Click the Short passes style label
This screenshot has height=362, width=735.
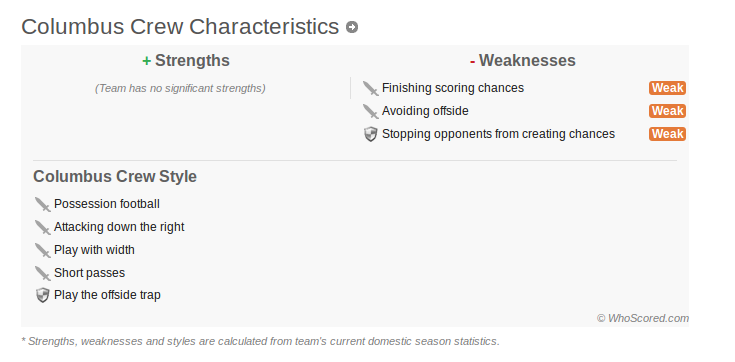tap(90, 273)
